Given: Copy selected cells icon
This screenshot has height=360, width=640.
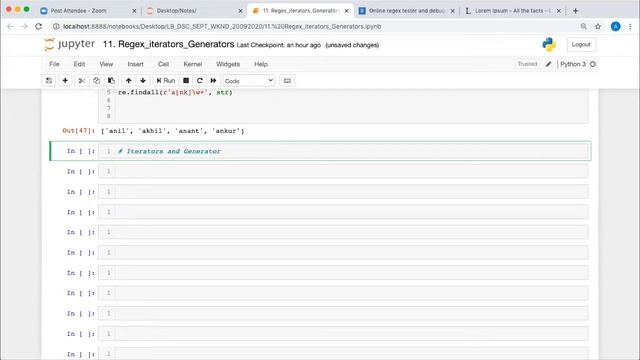Looking at the screenshot, I should click(x=96, y=81).
